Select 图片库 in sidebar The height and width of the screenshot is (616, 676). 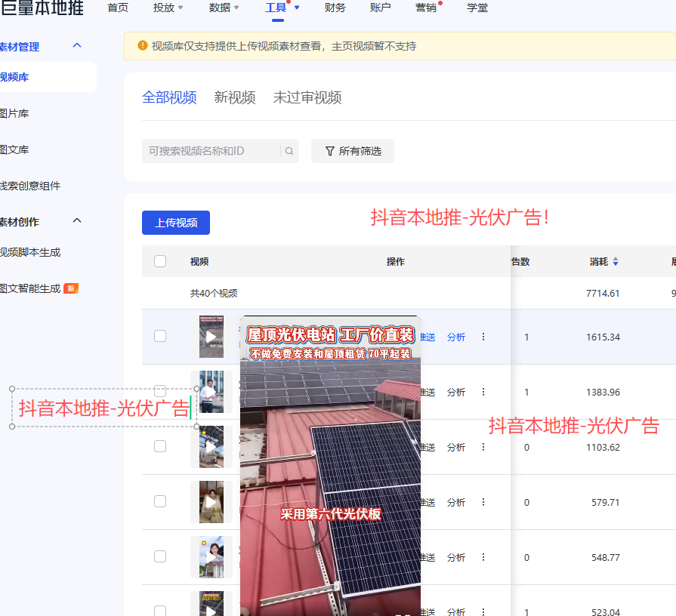14,113
